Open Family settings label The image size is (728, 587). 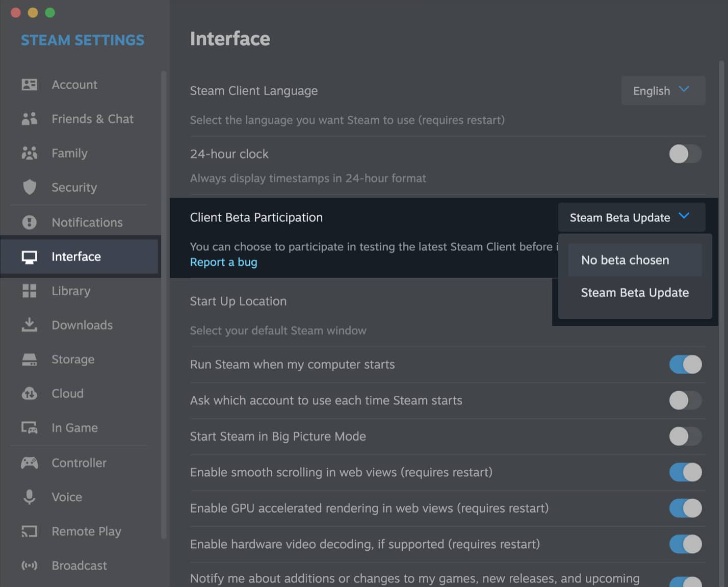pos(69,153)
